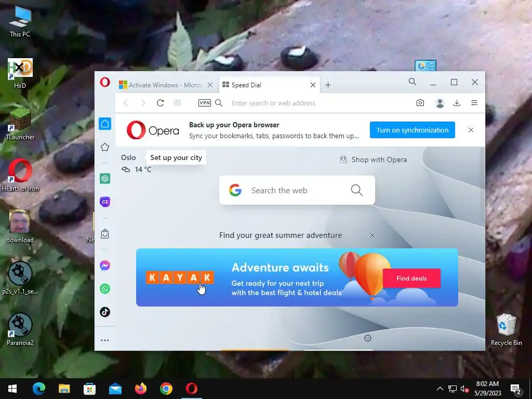Open the downloads icon
This screenshot has height=399, width=532.
[x=457, y=103]
